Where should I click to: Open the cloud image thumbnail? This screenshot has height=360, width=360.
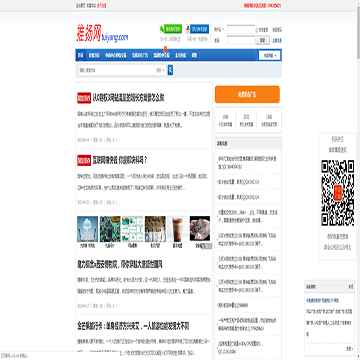[x=88, y=229]
